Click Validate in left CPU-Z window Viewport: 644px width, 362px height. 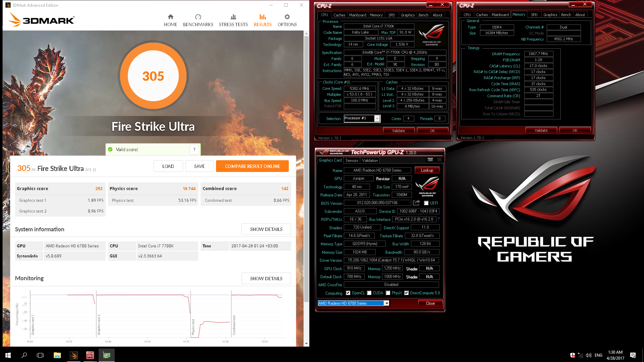tap(398, 131)
